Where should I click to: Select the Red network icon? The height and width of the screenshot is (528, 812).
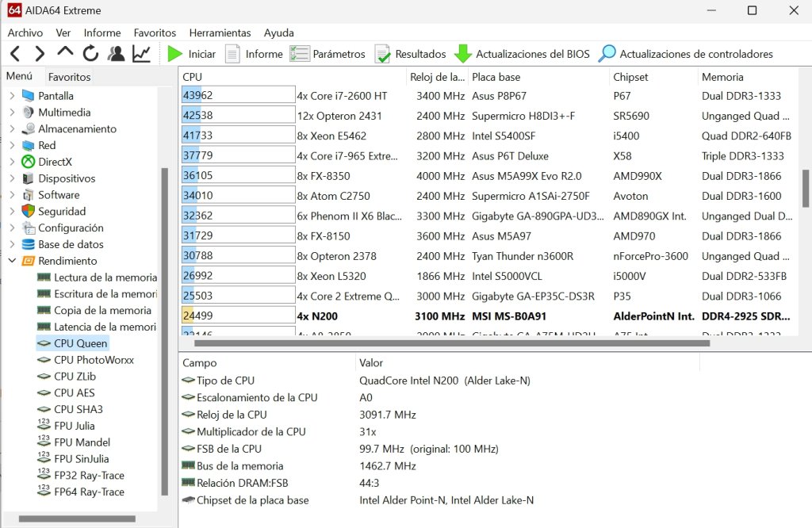pos(28,145)
